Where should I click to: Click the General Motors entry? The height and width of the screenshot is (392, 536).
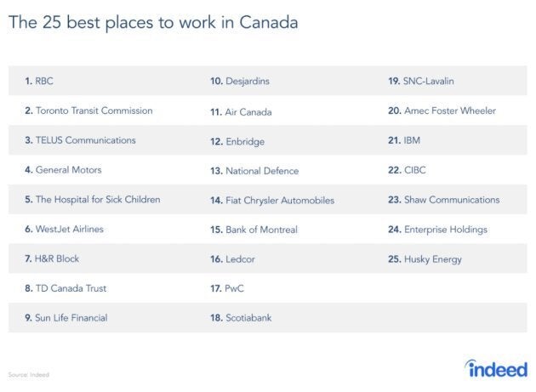point(63,170)
